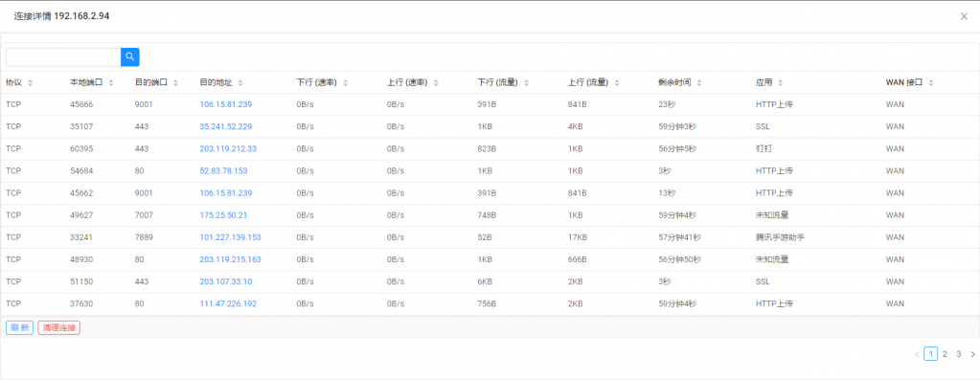Sort by 上行 (速率) column sort arrows

point(436,83)
